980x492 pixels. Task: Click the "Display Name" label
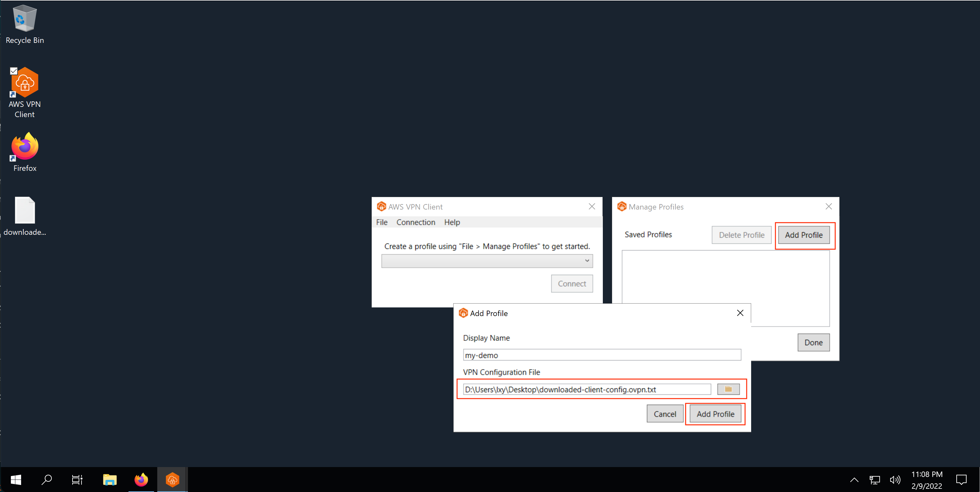[x=486, y=338]
